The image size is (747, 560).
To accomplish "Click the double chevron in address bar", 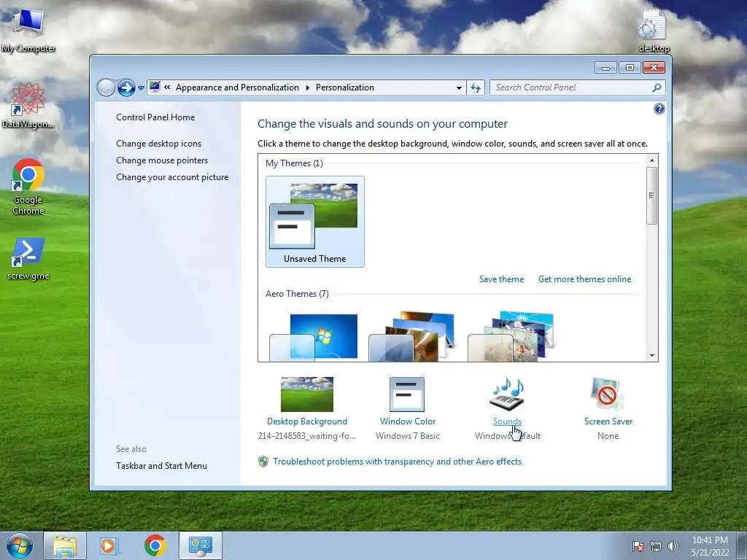I will [167, 87].
